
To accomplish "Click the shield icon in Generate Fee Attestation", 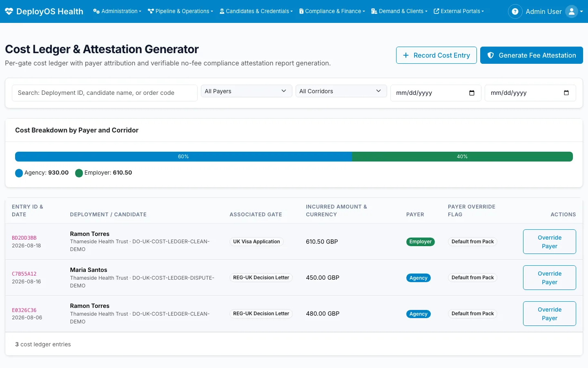I will click(491, 55).
